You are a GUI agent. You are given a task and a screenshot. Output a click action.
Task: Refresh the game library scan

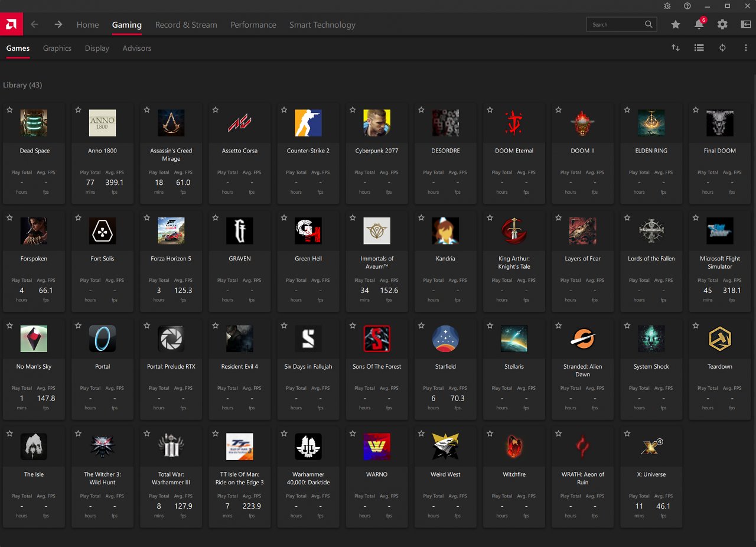[722, 48]
